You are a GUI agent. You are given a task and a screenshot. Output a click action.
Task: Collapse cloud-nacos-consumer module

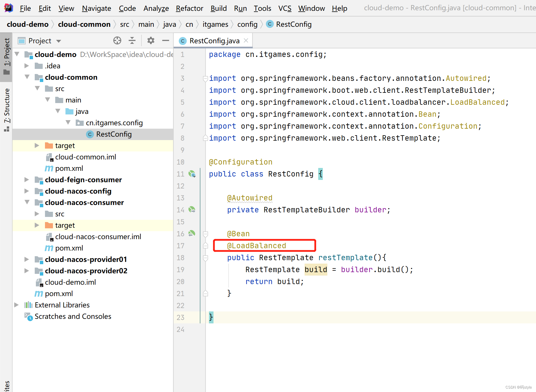pyautogui.click(x=27, y=202)
